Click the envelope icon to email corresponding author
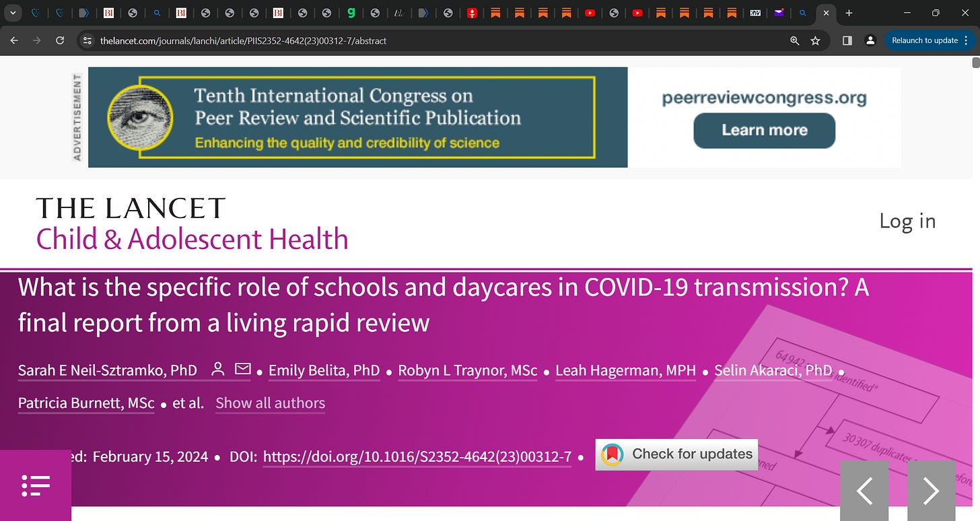Screen dimensions: 980x521 click(242, 369)
